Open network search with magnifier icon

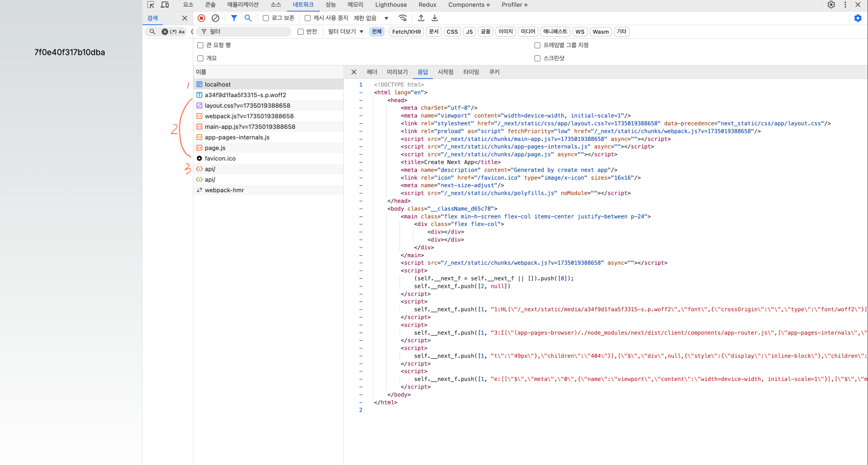coord(248,18)
